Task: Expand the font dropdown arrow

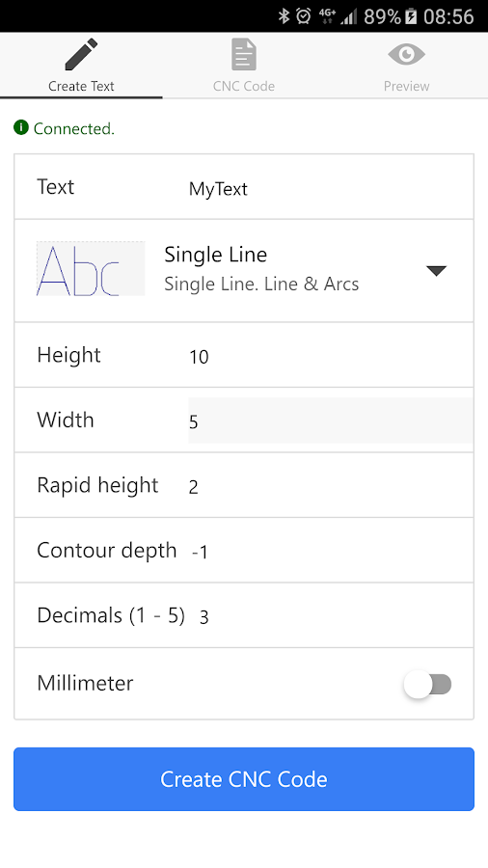Action: [436, 270]
